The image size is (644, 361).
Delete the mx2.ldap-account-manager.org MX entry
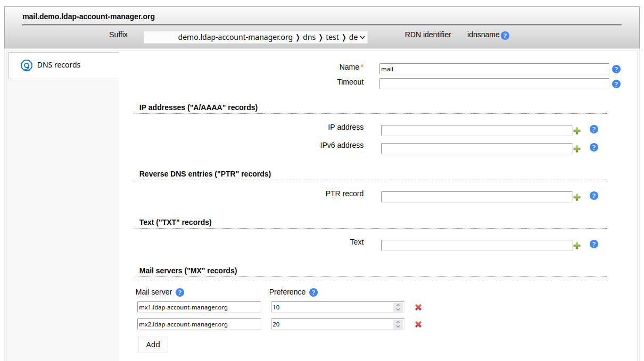click(x=418, y=324)
